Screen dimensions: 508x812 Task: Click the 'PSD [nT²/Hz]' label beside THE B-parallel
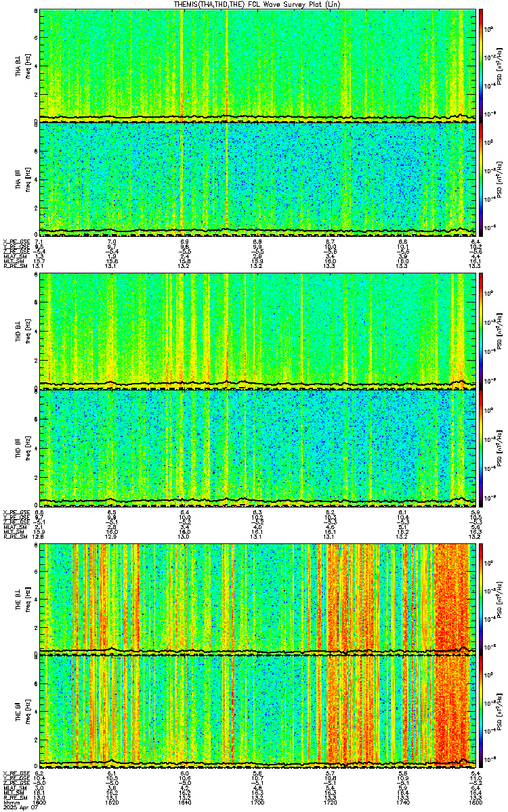[x=500, y=711]
